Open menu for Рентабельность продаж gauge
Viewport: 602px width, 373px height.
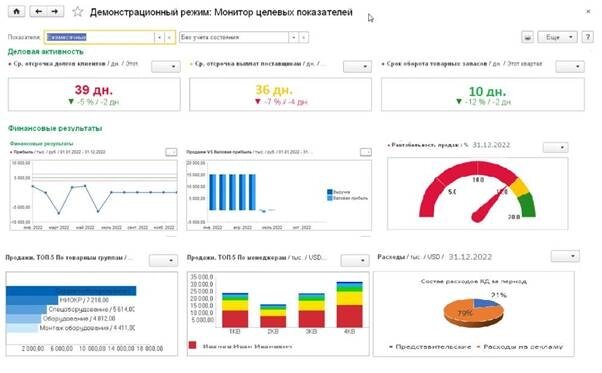pos(555,147)
